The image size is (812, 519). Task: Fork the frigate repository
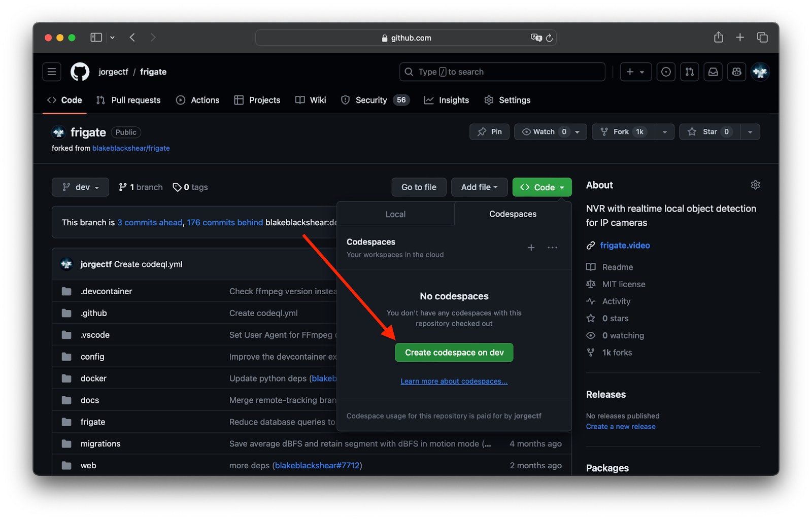tap(623, 132)
